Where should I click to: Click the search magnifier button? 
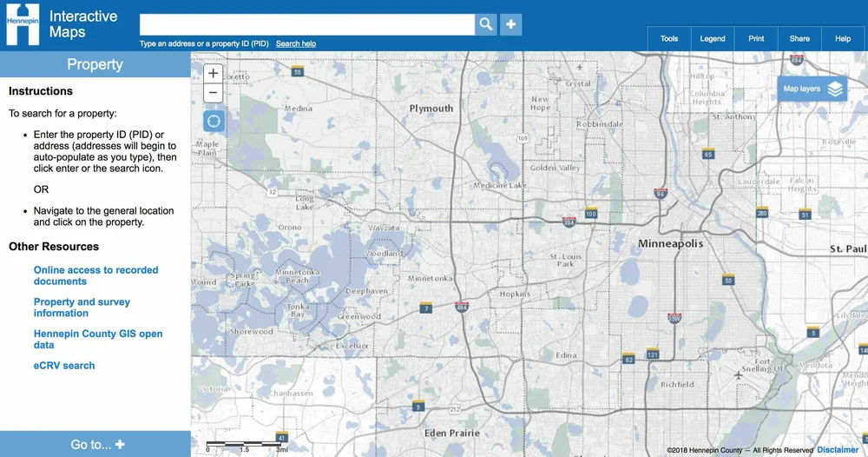click(x=485, y=24)
